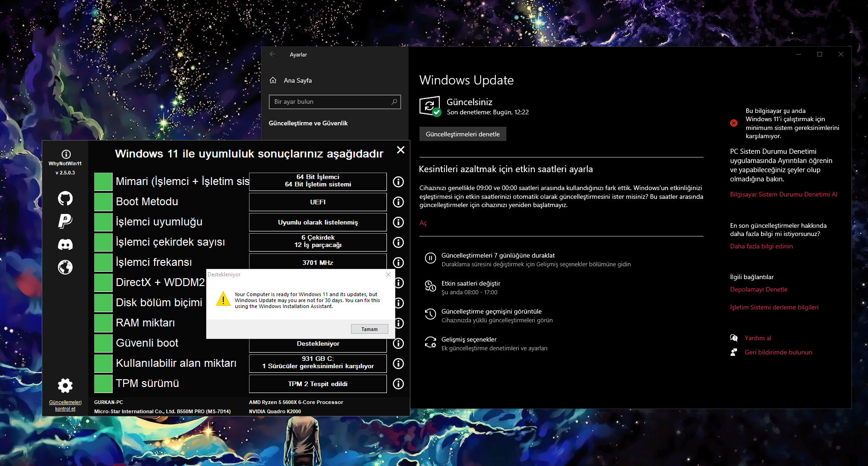Open Depolamayı Denetle link

[x=759, y=289]
